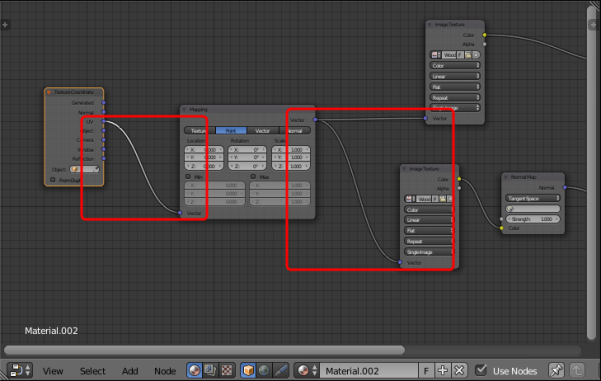Click the go to parent node tree icon

576,371
